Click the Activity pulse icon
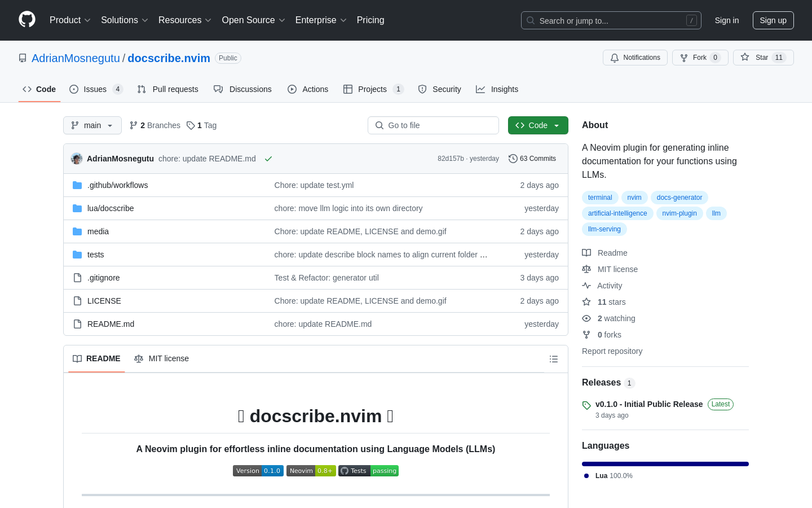 [x=586, y=286]
